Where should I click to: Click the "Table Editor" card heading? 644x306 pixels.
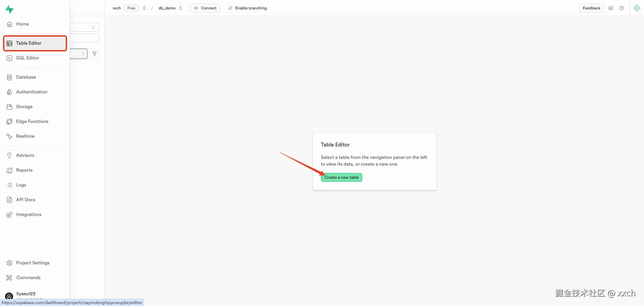pyautogui.click(x=335, y=145)
